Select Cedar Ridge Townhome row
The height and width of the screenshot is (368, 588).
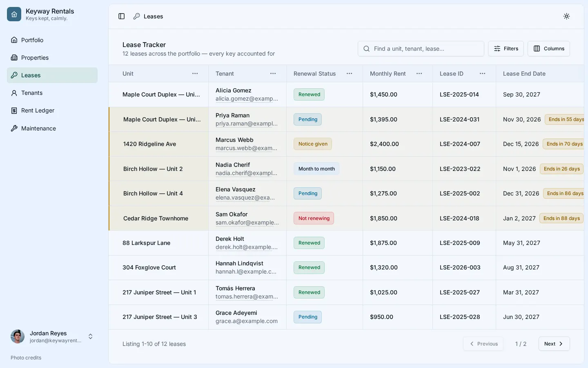(346, 218)
